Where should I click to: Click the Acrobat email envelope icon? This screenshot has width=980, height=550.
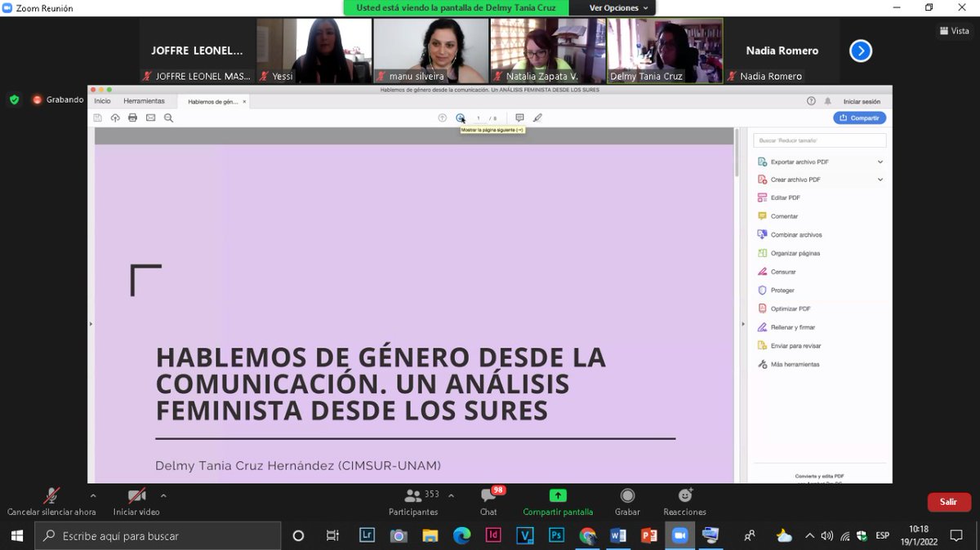click(150, 118)
